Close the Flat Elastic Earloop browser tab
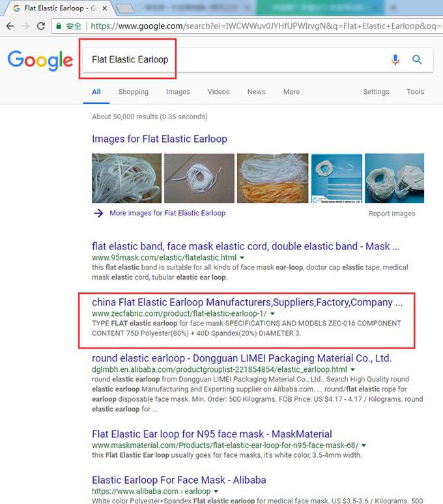Image resolution: width=443 pixels, height=504 pixels. pyautogui.click(x=104, y=8)
